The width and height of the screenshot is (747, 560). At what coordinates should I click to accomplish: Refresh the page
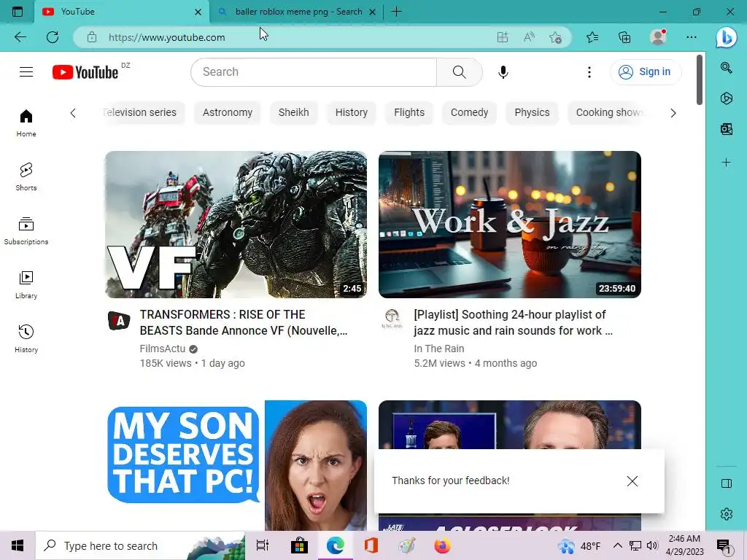(x=53, y=37)
